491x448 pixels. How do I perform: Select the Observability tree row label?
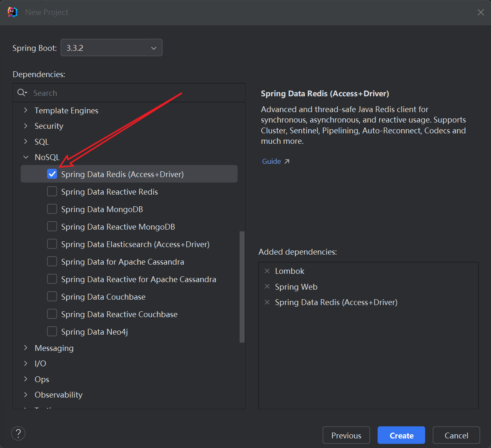58,395
